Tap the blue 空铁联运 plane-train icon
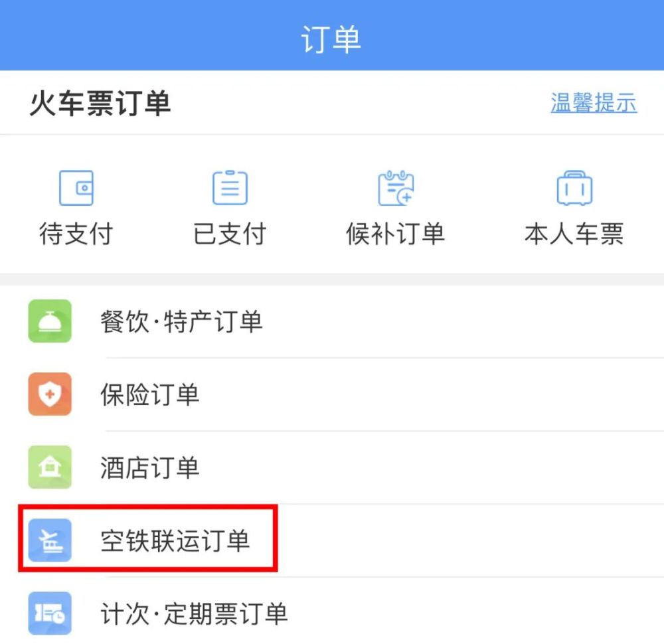 click(x=50, y=540)
